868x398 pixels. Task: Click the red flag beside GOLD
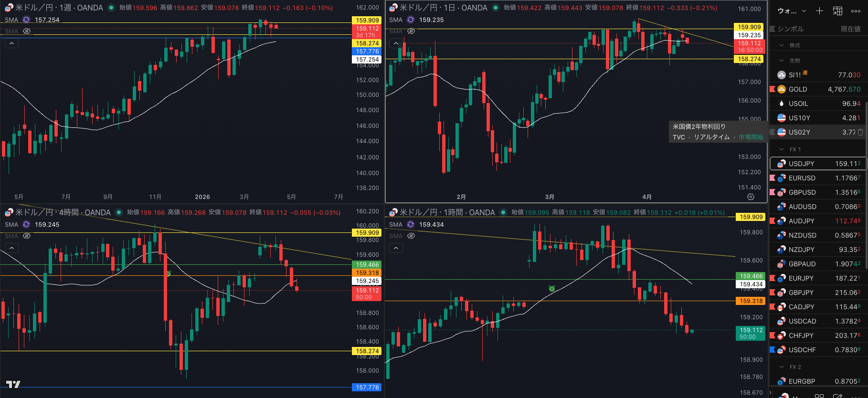[x=773, y=89]
